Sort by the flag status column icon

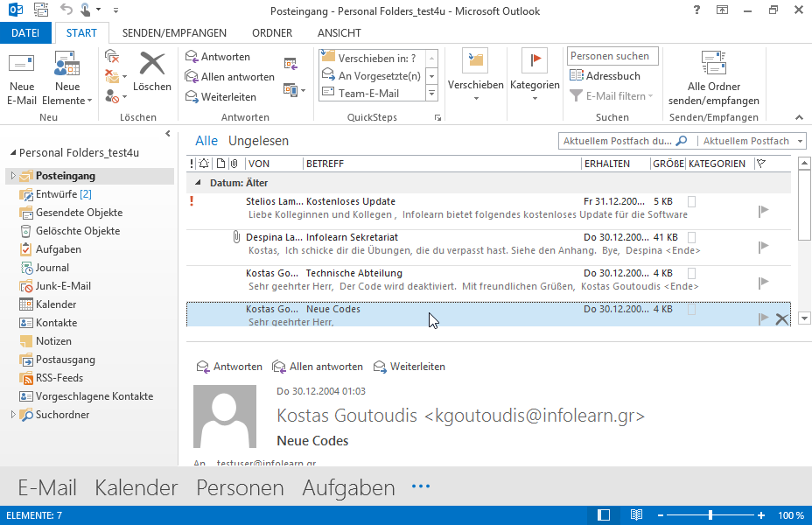tap(760, 164)
